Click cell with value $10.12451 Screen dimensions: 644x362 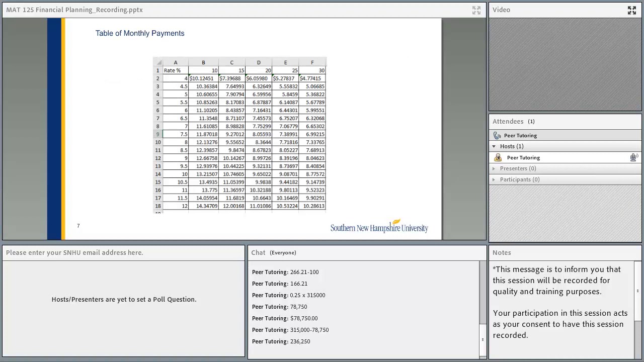coord(203,78)
